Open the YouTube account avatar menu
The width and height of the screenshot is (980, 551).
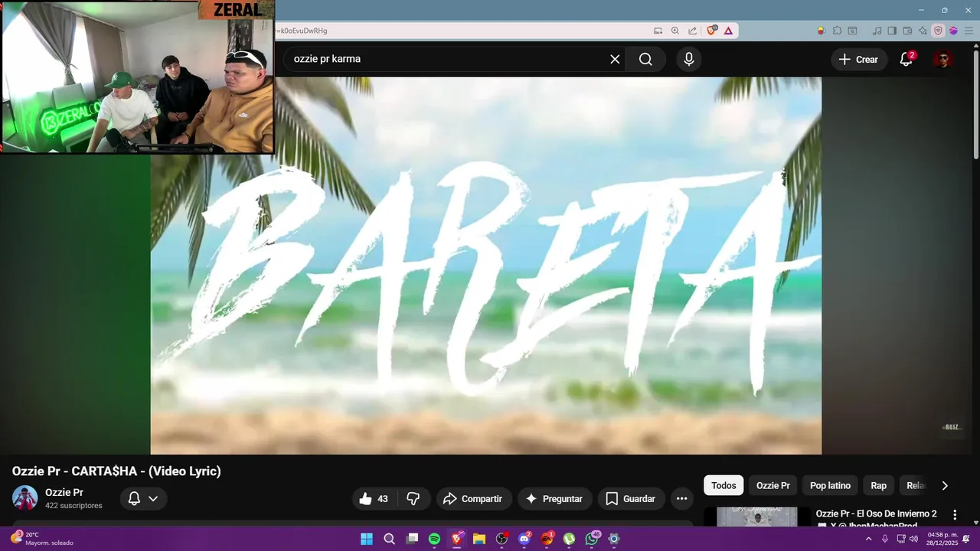[x=943, y=59]
